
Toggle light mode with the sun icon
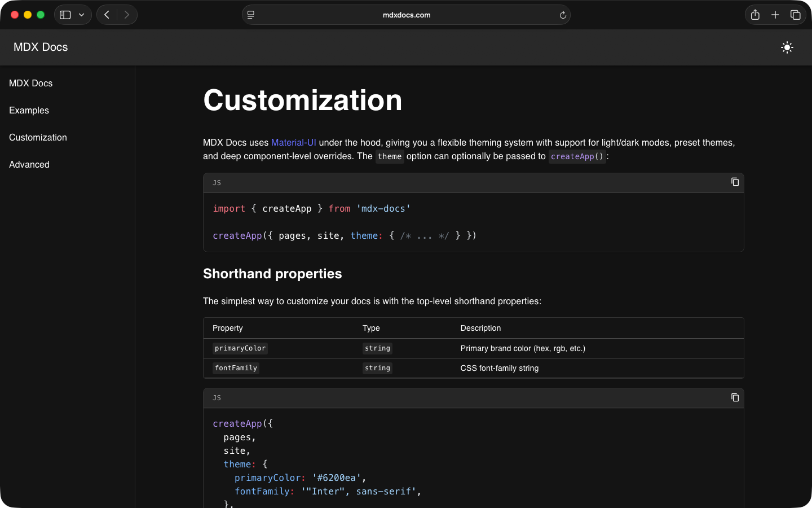[787, 47]
